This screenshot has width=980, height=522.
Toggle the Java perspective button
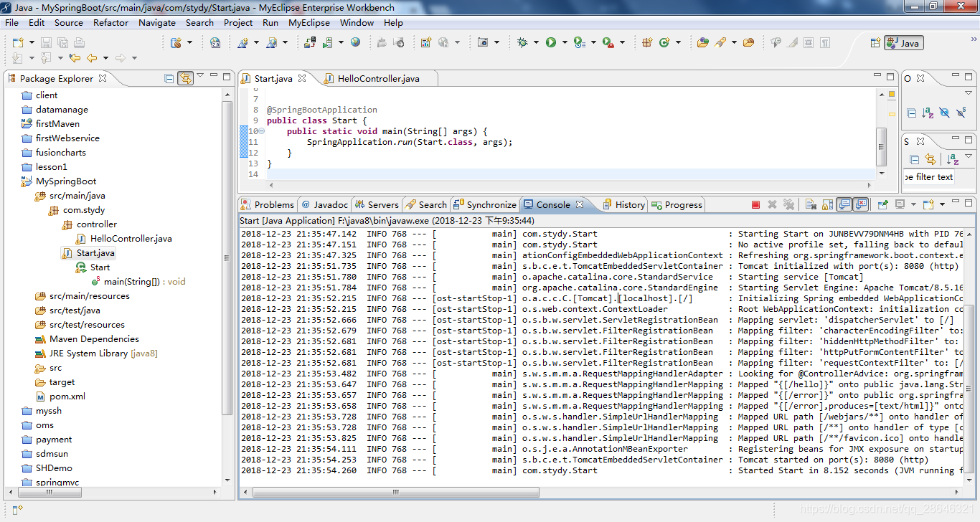(x=904, y=43)
